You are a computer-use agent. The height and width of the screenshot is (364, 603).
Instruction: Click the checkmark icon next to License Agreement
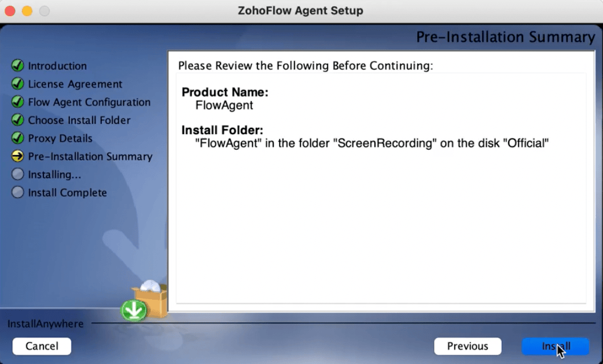(18, 84)
